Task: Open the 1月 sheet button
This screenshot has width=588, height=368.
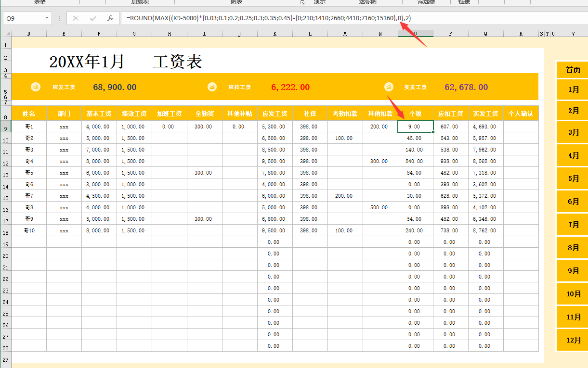Action: pyautogui.click(x=573, y=89)
